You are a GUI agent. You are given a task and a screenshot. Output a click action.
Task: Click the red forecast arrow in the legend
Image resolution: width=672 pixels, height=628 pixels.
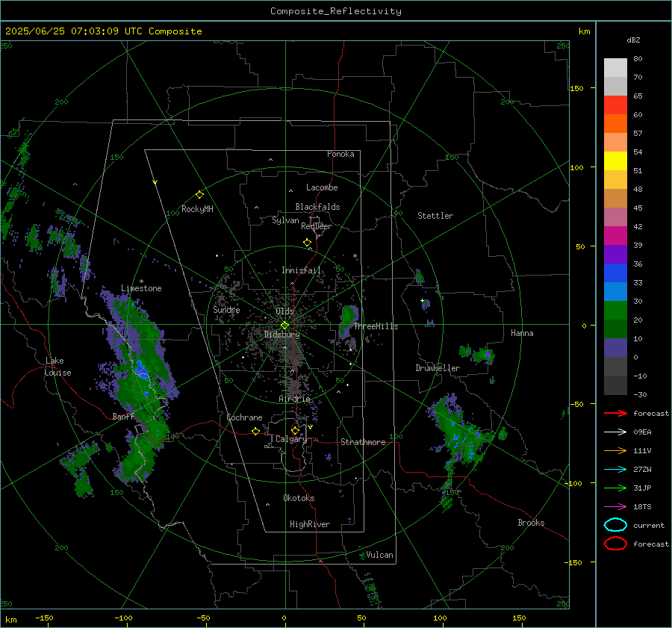point(615,413)
